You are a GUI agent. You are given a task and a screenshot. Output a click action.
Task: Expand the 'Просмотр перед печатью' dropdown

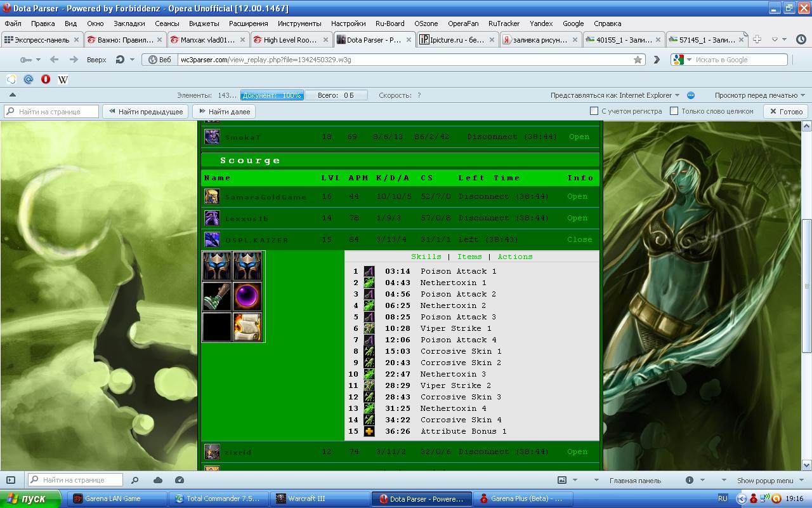760,95
